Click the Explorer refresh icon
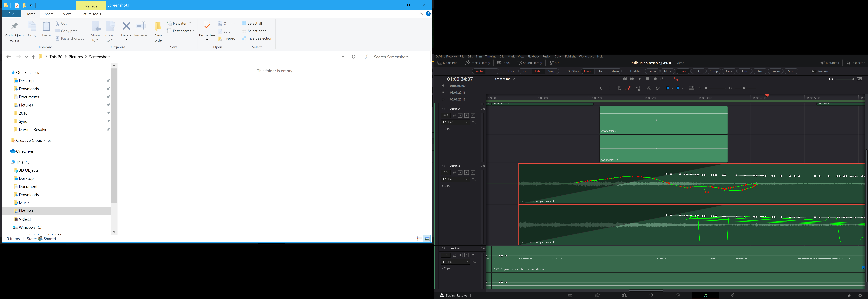Viewport: 868px width, 299px height. (353, 57)
